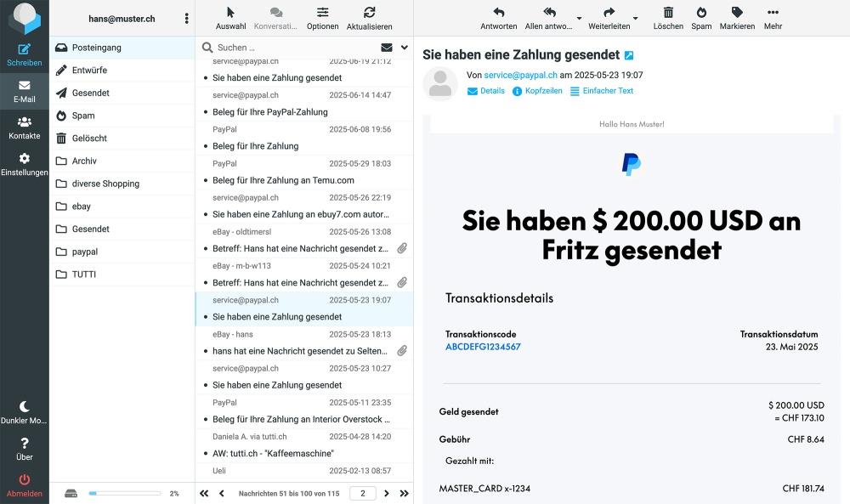
Task: Open the Entwürfe folder
Action: (122, 71)
